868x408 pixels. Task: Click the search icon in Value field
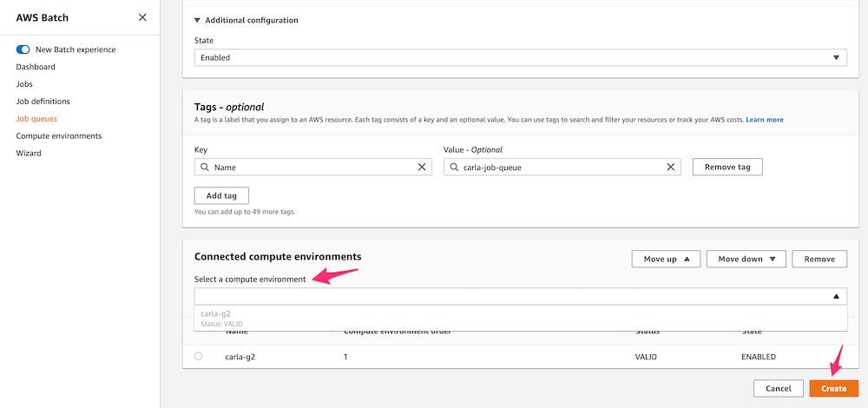pos(453,168)
